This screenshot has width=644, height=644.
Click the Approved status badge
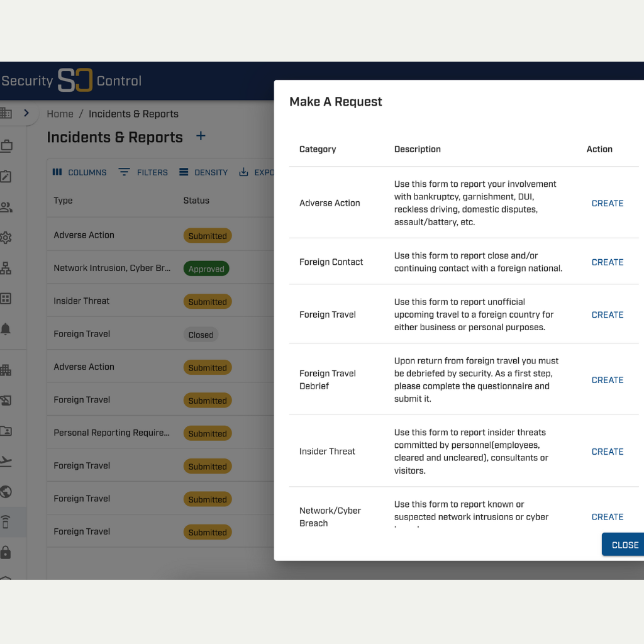pyautogui.click(x=206, y=269)
